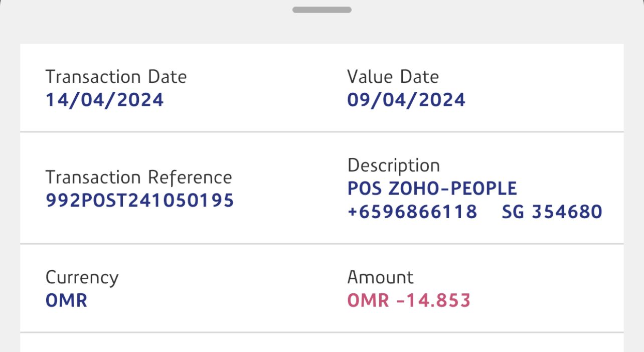Click the Value Date label
This screenshot has width=644, height=352.
(x=393, y=77)
